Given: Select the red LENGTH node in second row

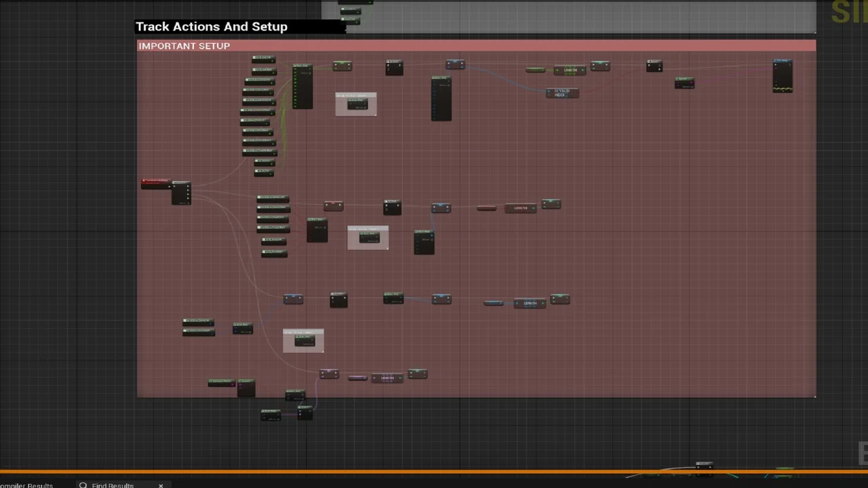Looking at the screenshot, I should tap(520, 208).
